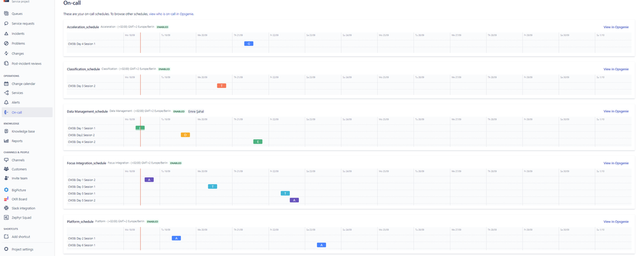
Task: Click the Channels monitor icon
Action: (x=6, y=160)
